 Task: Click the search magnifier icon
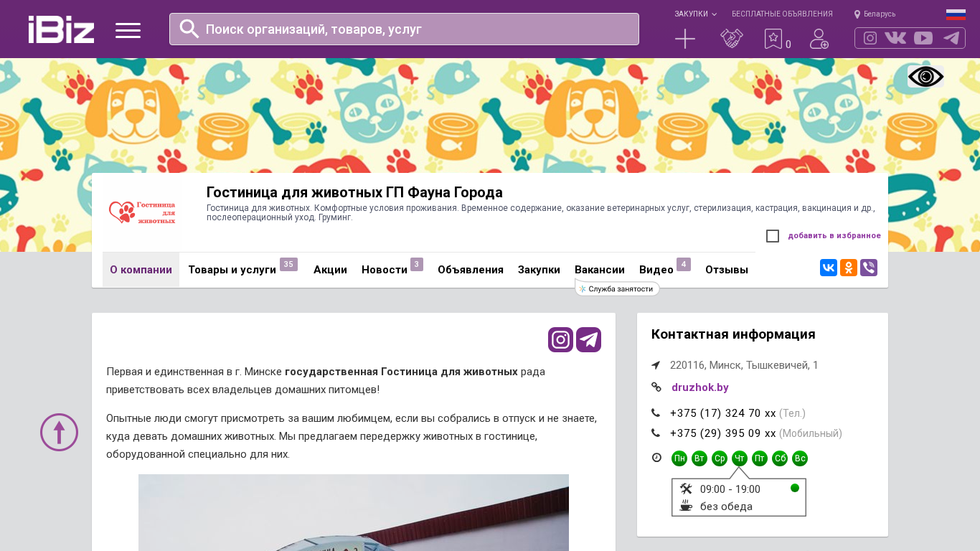pos(189,29)
